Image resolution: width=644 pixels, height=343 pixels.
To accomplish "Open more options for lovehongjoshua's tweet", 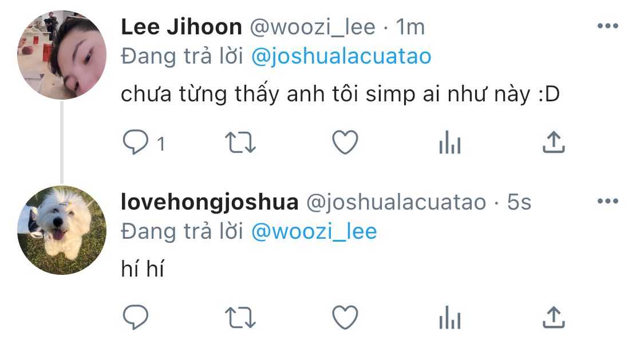I will click(x=608, y=201).
